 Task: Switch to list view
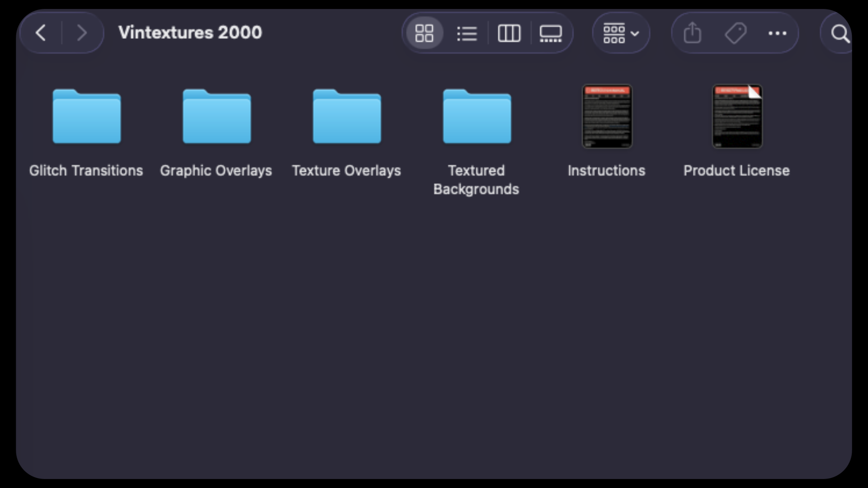(x=467, y=33)
